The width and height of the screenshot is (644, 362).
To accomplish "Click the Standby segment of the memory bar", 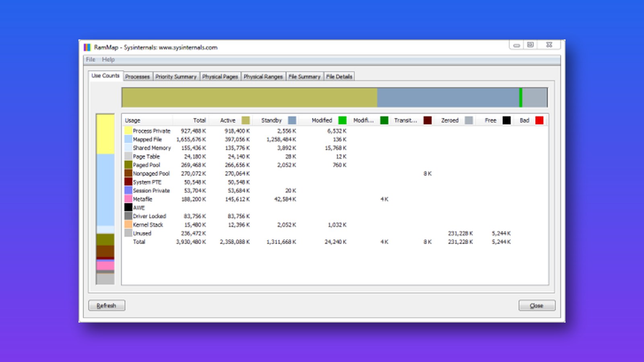I will [x=448, y=98].
